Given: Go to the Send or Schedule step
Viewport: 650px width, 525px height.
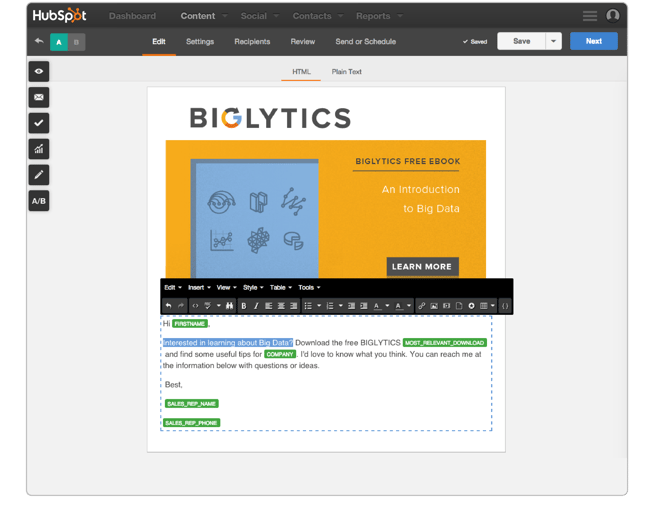Looking at the screenshot, I should 365,41.
